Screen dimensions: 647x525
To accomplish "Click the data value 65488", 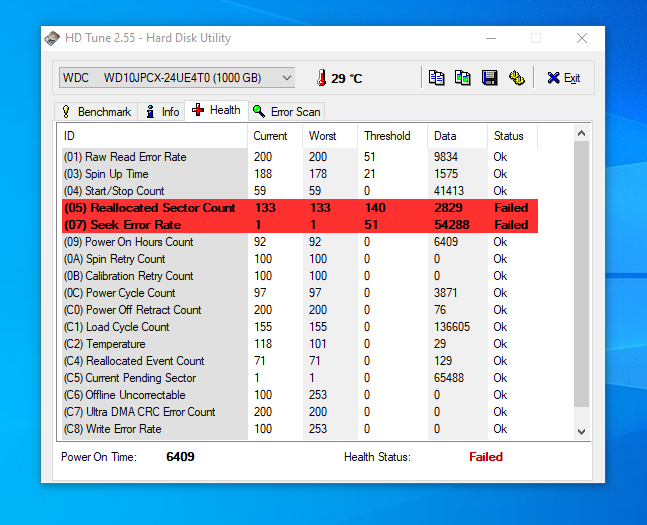I will [449, 378].
